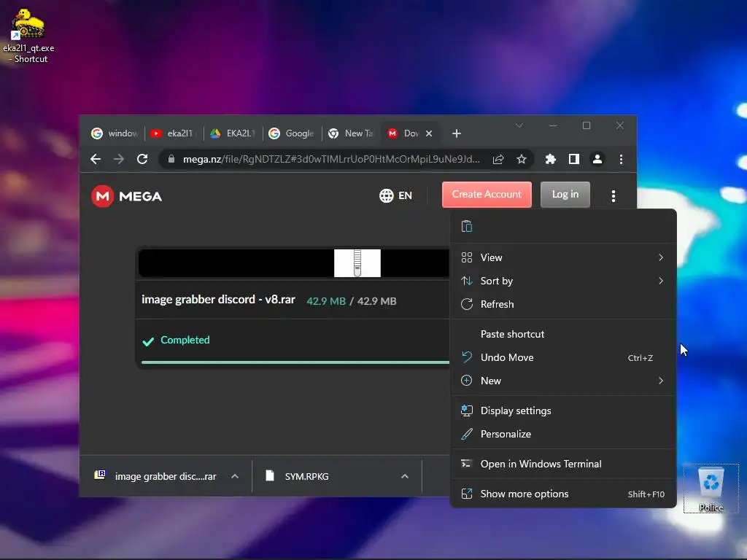747x560 pixels.
Task: Share this page from address bar
Action: (x=498, y=159)
